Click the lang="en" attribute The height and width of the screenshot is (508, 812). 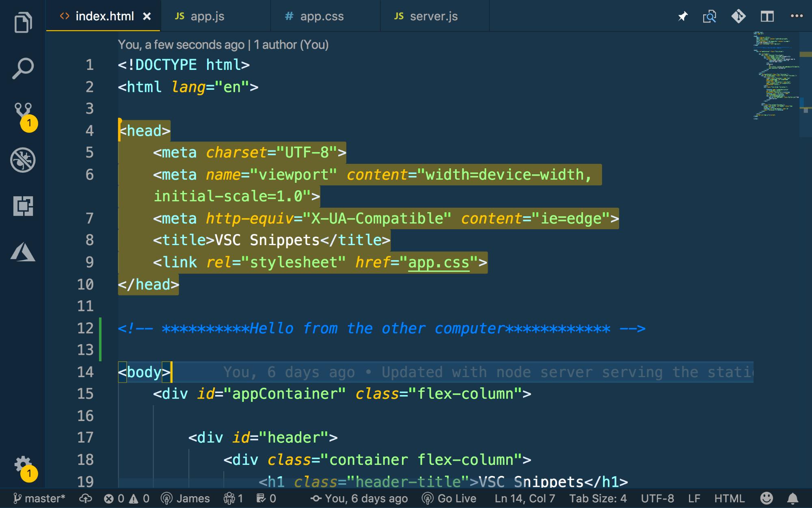click(x=210, y=87)
